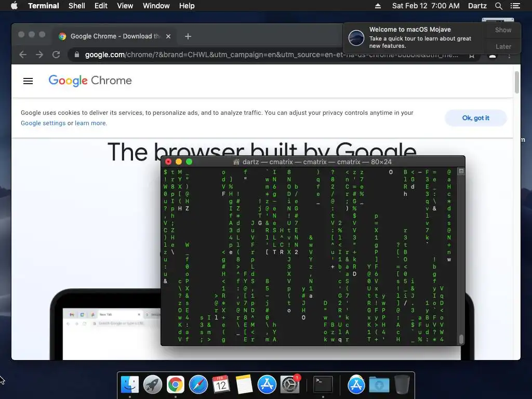Click the Chrome page vertical scrollbar
The width and height of the screenshot is (532, 399).
[x=517, y=82]
